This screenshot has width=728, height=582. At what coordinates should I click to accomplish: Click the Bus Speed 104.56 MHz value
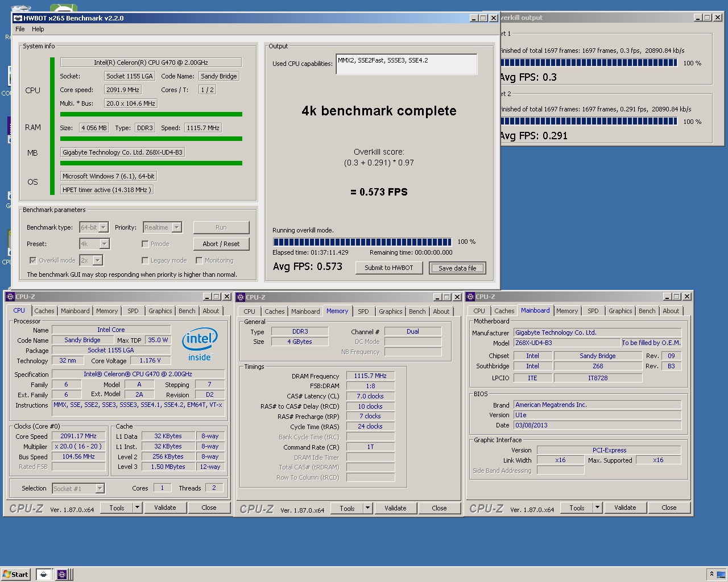[x=78, y=456]
